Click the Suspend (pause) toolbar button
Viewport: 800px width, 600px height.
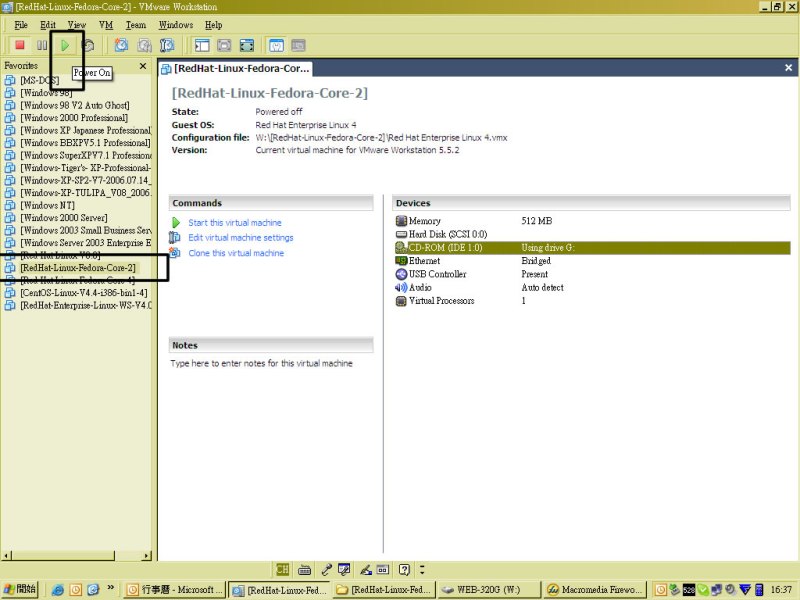(42, 45)
